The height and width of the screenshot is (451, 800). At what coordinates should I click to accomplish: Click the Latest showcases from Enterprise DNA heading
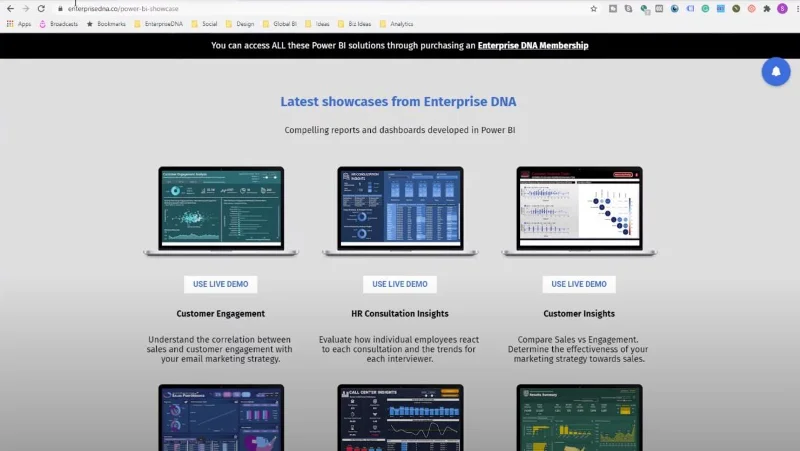[x=398, y=102]
